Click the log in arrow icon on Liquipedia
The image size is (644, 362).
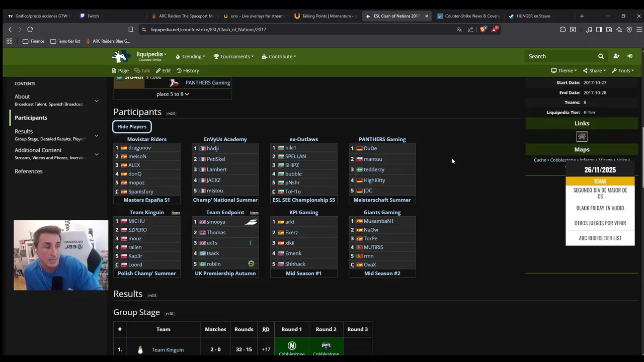[630, 56]
